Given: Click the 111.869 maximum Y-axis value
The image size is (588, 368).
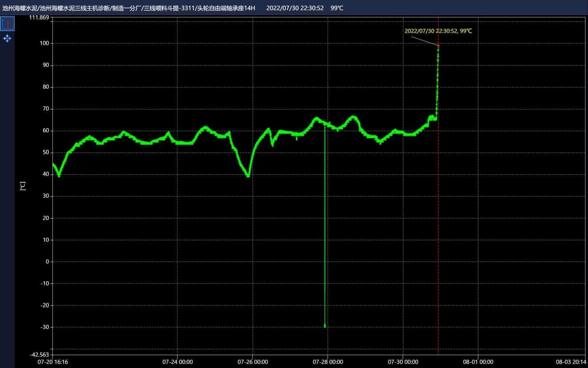Looking at the screenshot, I should point(39,18).
